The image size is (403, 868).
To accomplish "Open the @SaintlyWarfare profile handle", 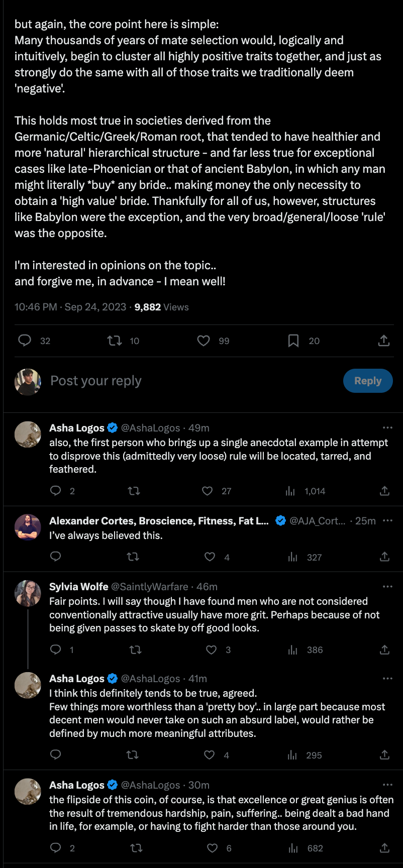I will (149, 587).
